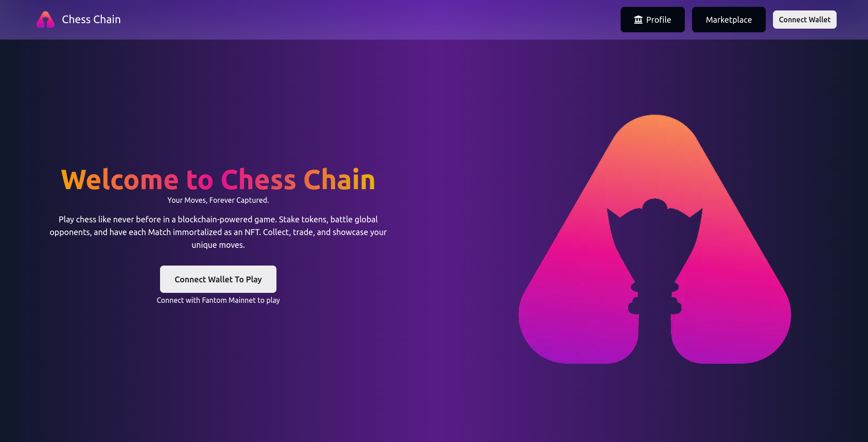Screen dimensions: 868x442
Task: Open the Marketplace from navbar
Action: tap(729, 20)
